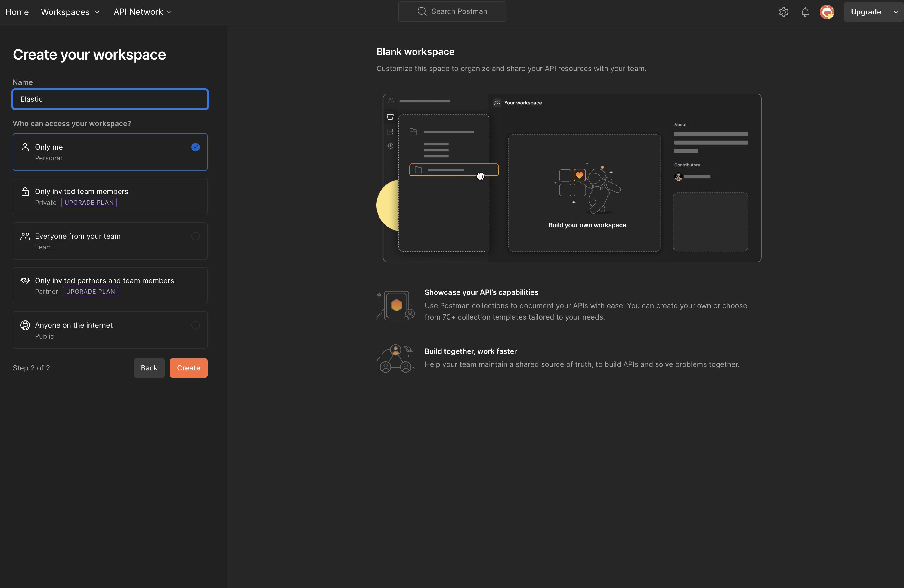Click the lock icon for Private
This screenshot has width=904, height=588.
coord(25,191)
